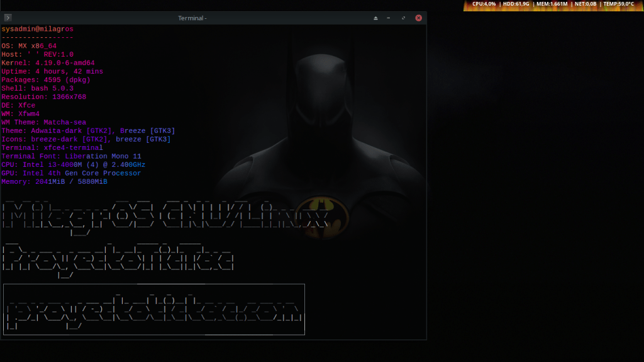Image resolution: width=644 pixels, height=362 pixels.
Task: Click the Terminal title bar text
Action: [192, 18]
